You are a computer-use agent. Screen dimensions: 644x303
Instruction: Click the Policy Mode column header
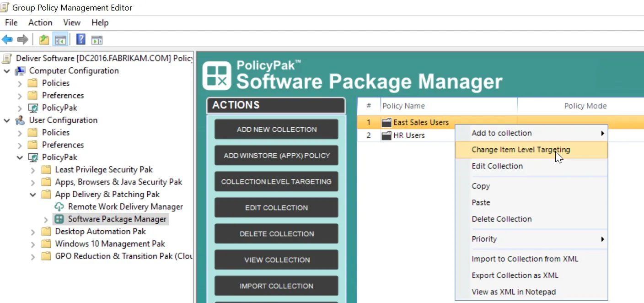[580, 106]
